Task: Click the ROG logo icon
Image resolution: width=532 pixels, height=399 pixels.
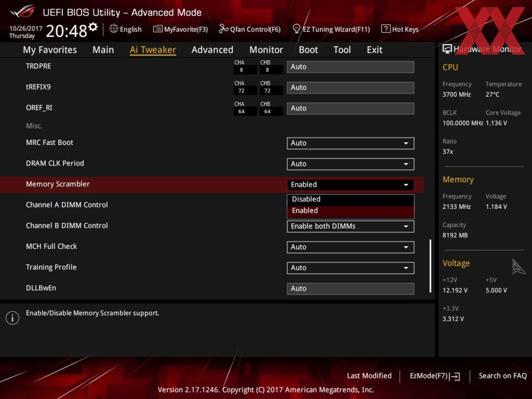Action: tap(23, 12)
